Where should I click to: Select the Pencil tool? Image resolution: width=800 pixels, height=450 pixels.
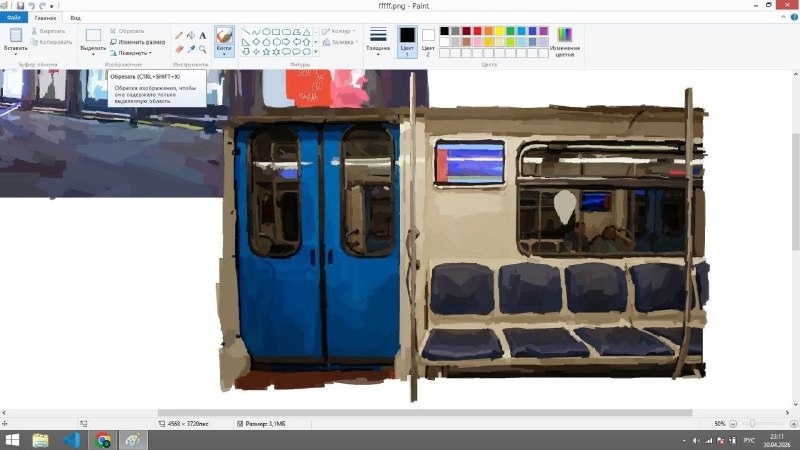coord(179,35)
